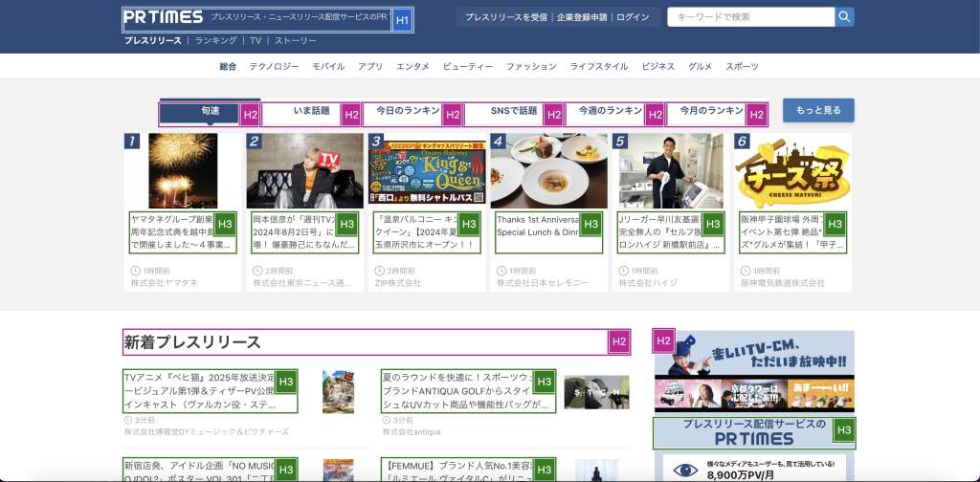Image resolution: width=980 pixels, height=482 pixels.
Task: Open 企業登録申請 link
Action: point(582,17)
